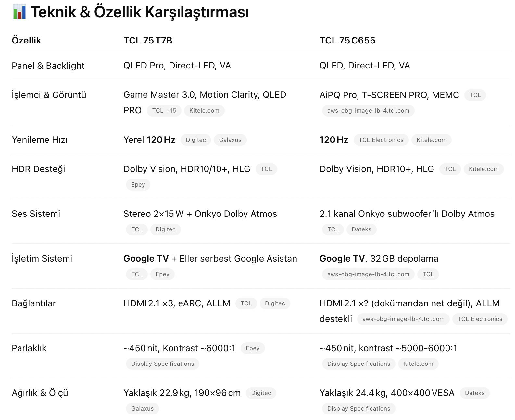Expand the "TCL +15" sources chip

pos(164,111)
